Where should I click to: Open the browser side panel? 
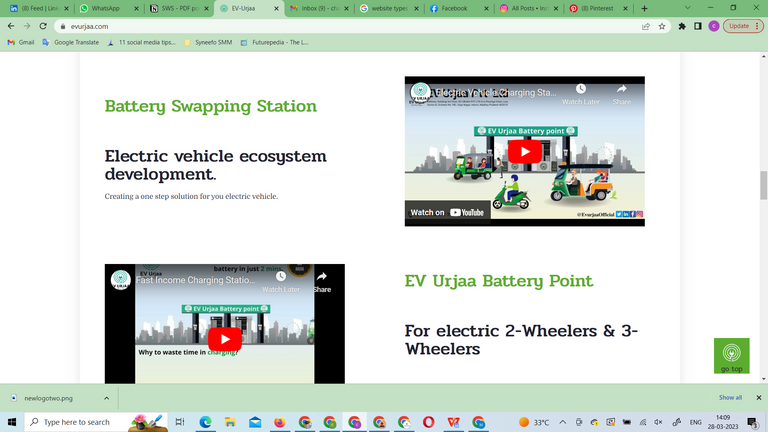coord(697,26)
